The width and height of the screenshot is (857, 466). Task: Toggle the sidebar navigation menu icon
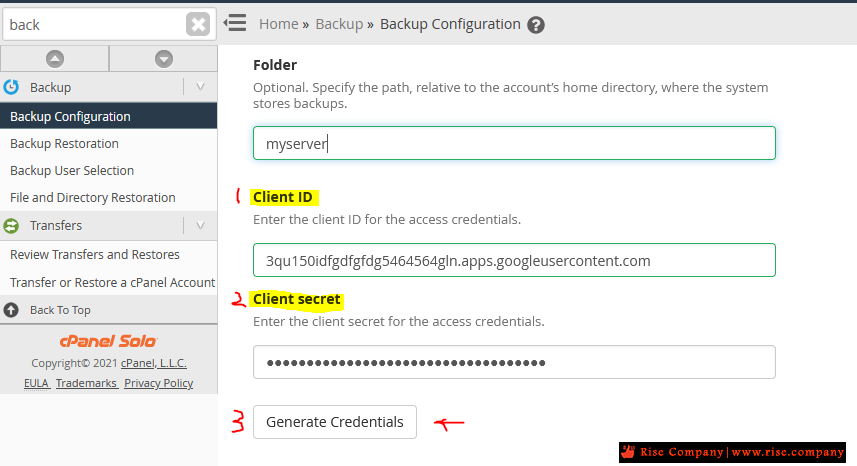(x=235, y=23)
